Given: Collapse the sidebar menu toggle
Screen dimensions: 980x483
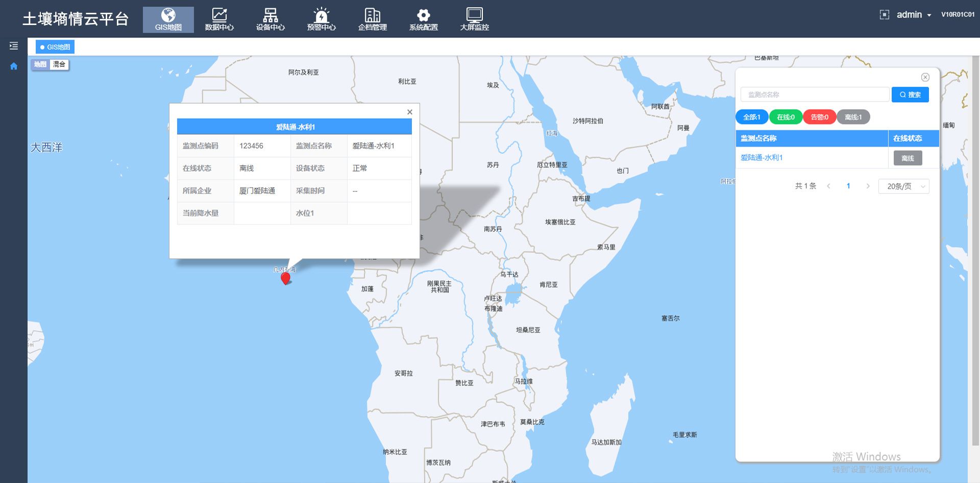Looking at the screenshot, I should pos(14,46).
